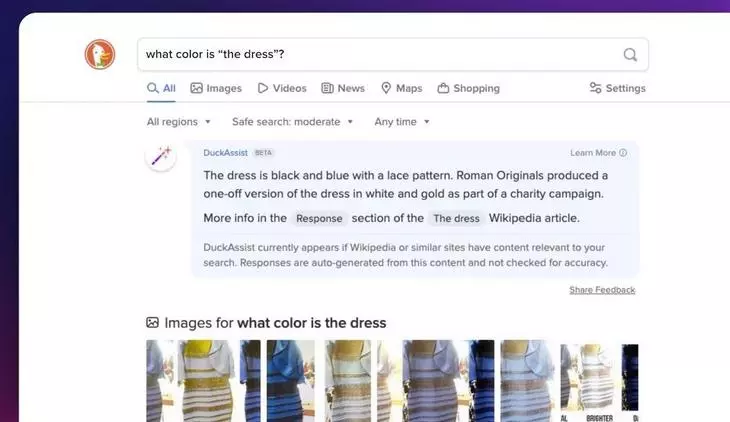Screen dimensions: 730x422
Task: Open the white and gold dress thumbnail after blue one
Action: [x=348, y=381]
